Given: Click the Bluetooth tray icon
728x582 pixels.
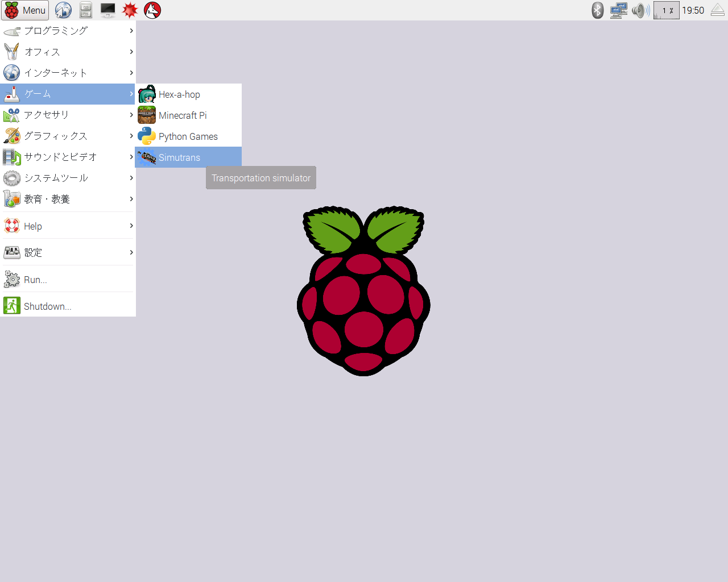Looking at the screenshot, I should (597, 10).
